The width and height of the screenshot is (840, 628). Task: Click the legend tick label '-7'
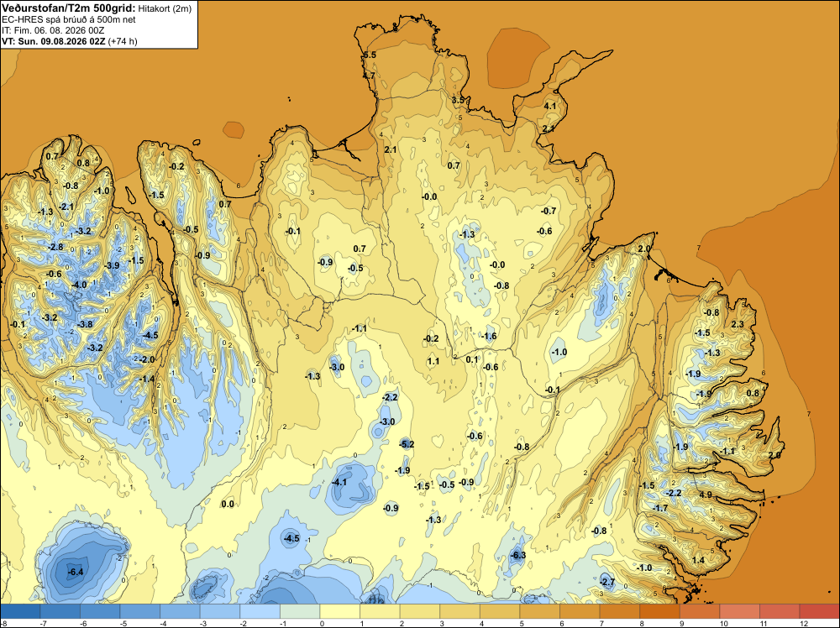[x=44, y=623]
